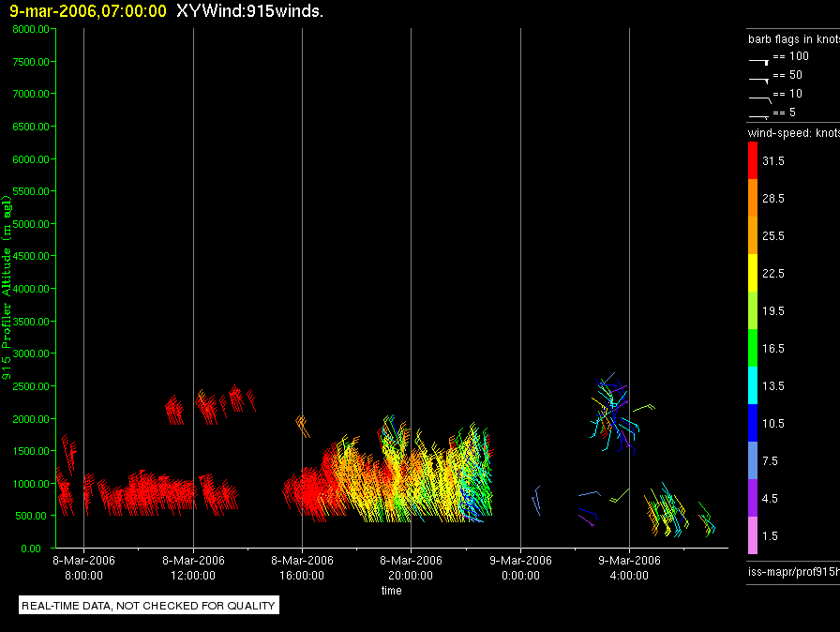Click the 1500.00 altitude tick label
This screenshot has height=632, width=840.
tap(31, 451)
